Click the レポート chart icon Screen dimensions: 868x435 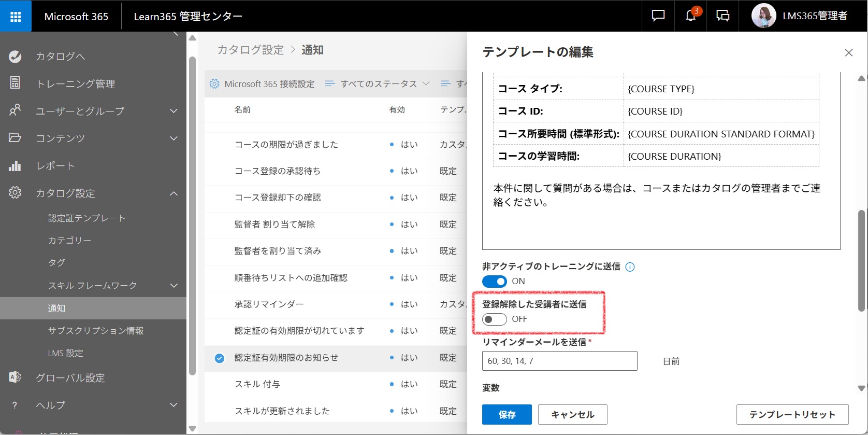pyautogui.click(x=15, y=165)
